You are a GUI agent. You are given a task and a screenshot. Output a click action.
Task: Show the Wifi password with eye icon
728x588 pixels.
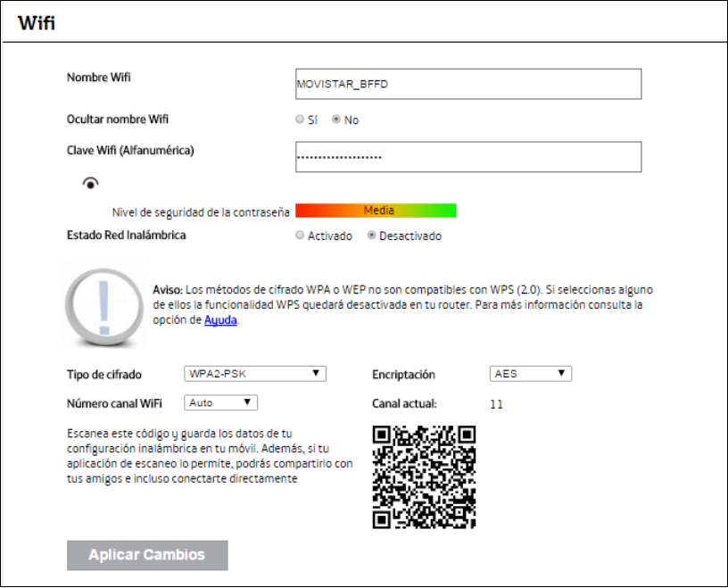click(90, 184)
